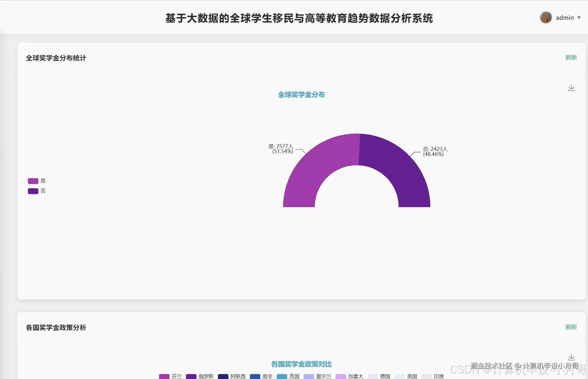The height and width of the screenshot is (379, 588).
Task: Click the download icon on 全球奖学金分布 chart
Action: click(x=571, y=88)
